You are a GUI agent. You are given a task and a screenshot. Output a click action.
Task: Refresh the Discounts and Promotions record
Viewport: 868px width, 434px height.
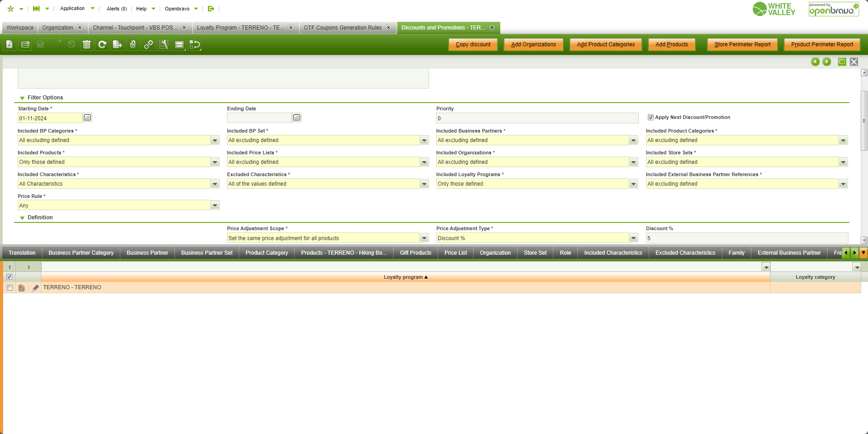coord(102,44)
